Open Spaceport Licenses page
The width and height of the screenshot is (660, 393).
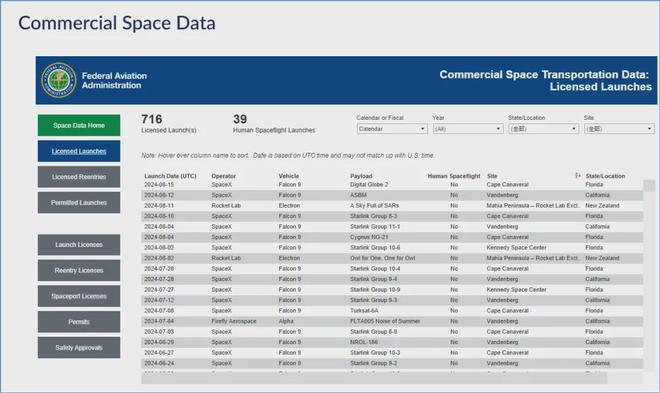(x=79, y=296)
